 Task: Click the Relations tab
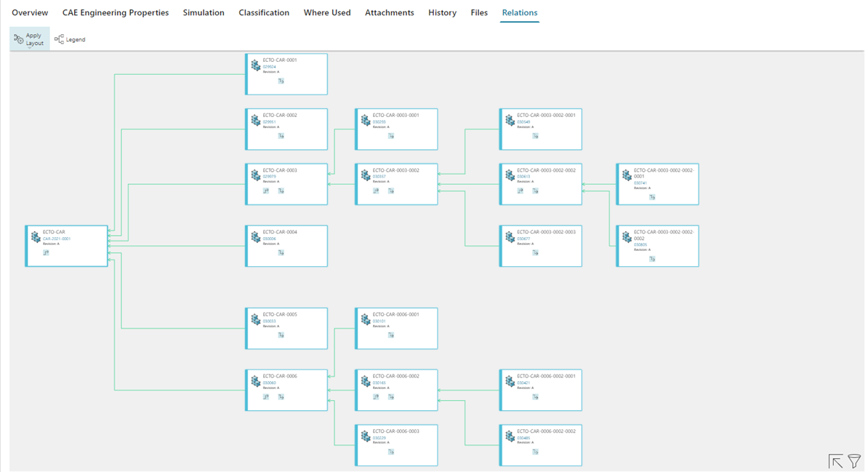(520, 12)
